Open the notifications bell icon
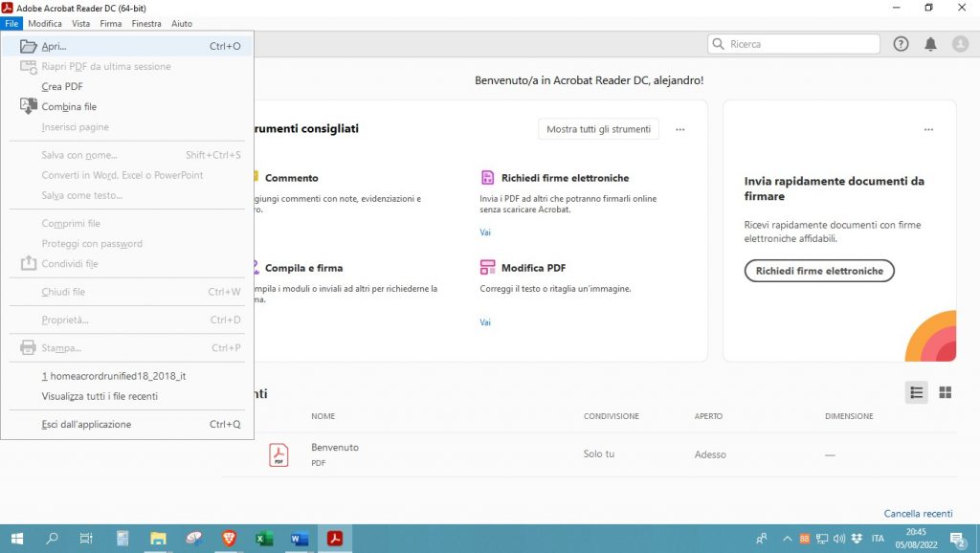 point(930,44)
